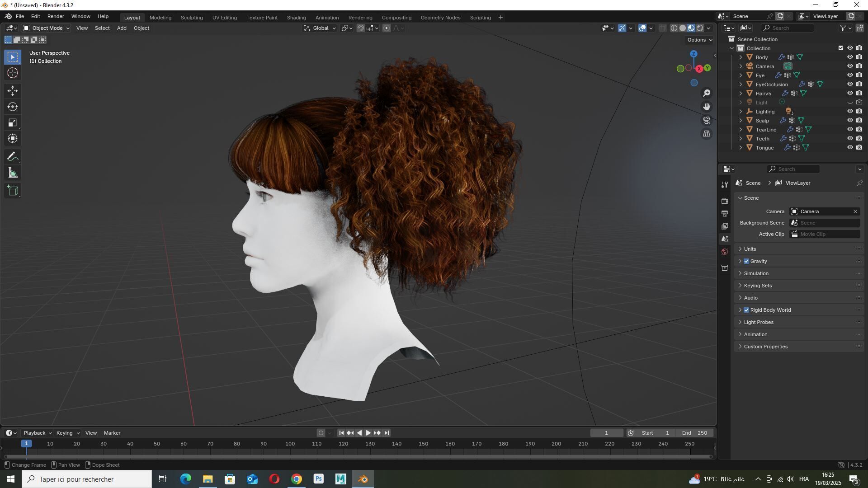
Task: Open the Global transform orientation dropdown
Action: pyautogui.click(x=320, y=28)
